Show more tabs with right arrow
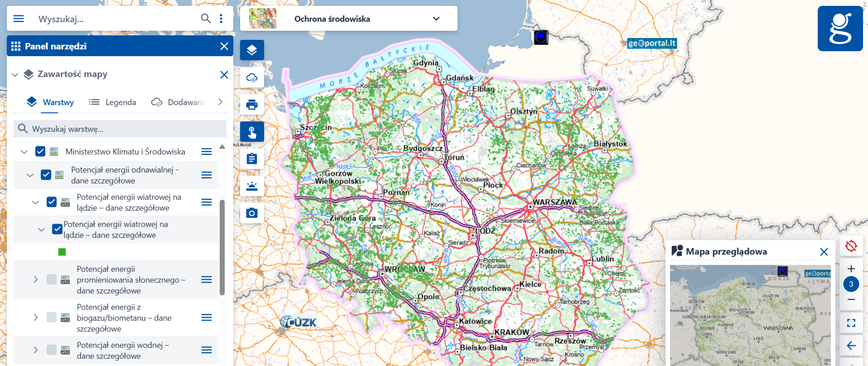 tap(220, 102)
